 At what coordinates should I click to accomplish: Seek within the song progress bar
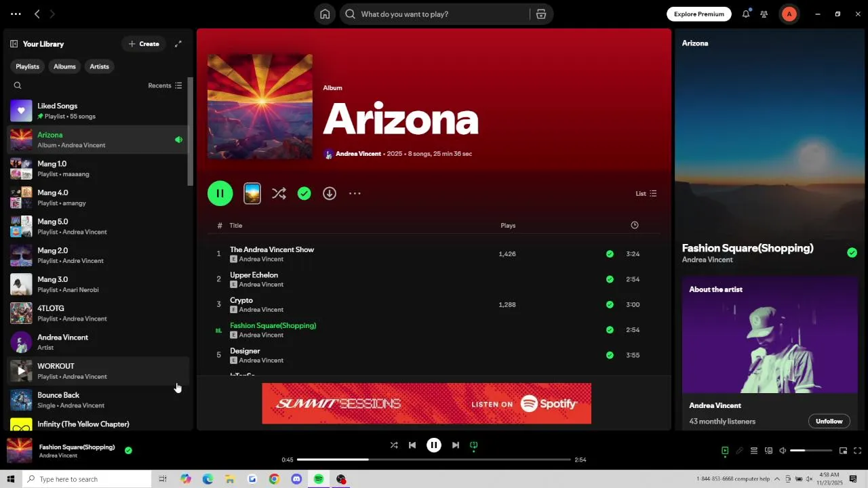pos(434,460)
